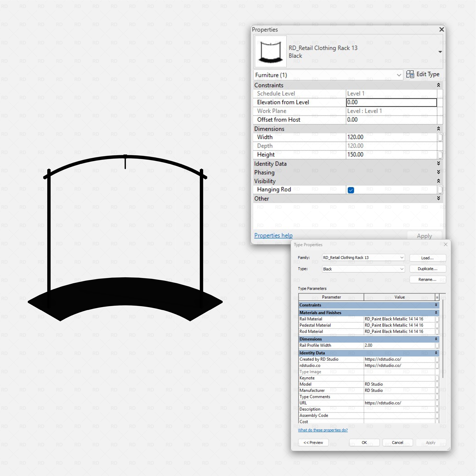Image resolution: width=476 pixels, height=476 pixels.
Task: Click the Load... button
Action: click(x=428, y=258)
